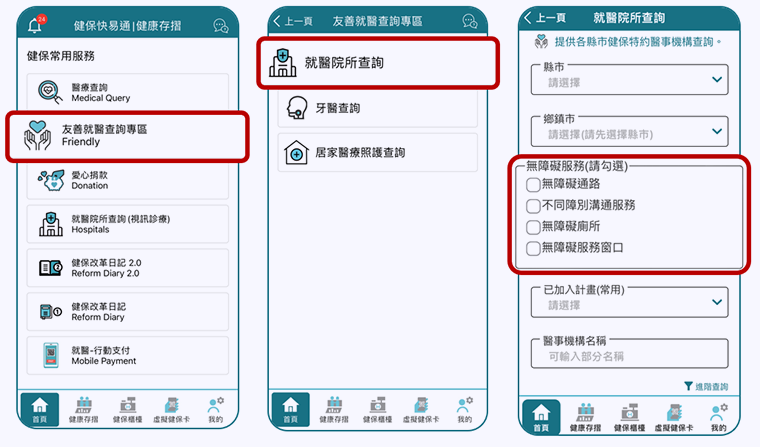Open 健康存摺 tab in third phone bottom bar

[x=585, y=417]
